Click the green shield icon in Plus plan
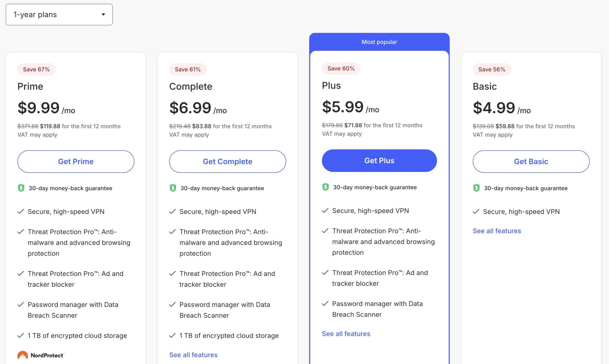Viewport: 609px width, 364px height. [x=325, y=187]
